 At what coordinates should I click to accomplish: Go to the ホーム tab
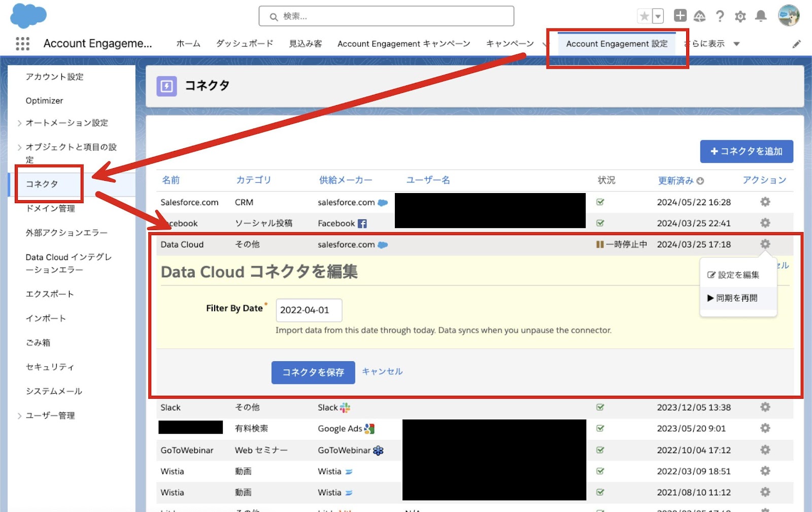coord(188,44)
